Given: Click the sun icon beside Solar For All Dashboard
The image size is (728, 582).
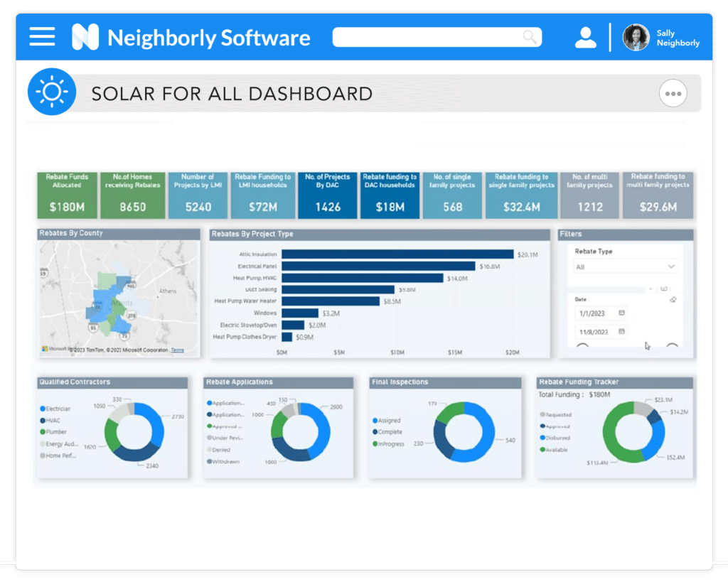Looking at the screenshot, I should pos(50,91).
